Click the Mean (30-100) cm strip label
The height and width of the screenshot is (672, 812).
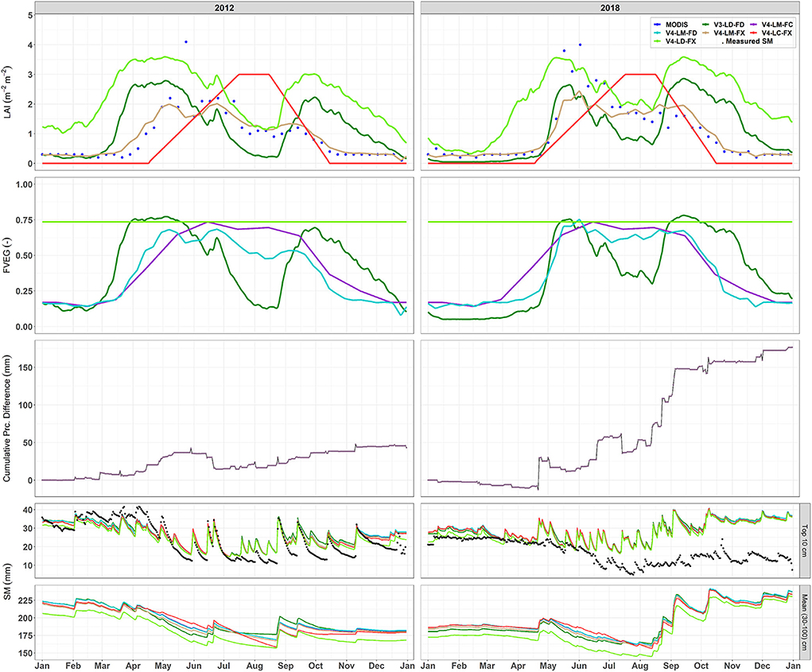click(x=804, y=622)
